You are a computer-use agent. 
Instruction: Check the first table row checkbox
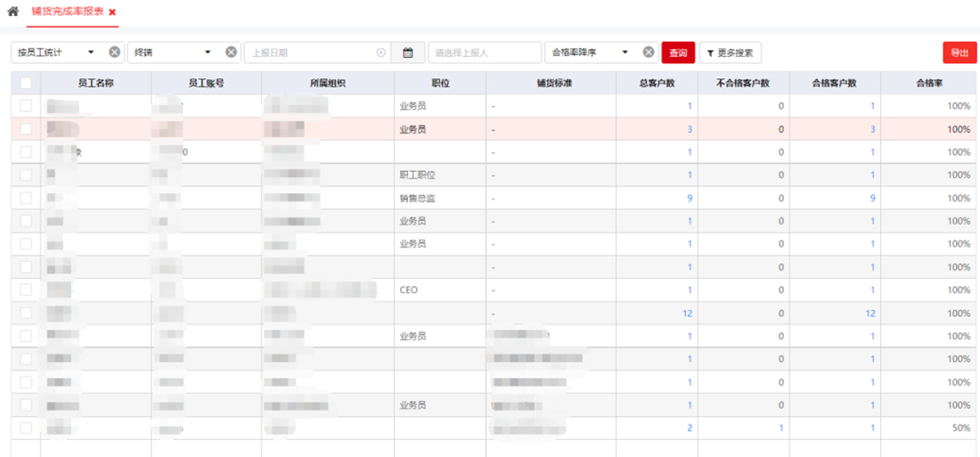26,106
